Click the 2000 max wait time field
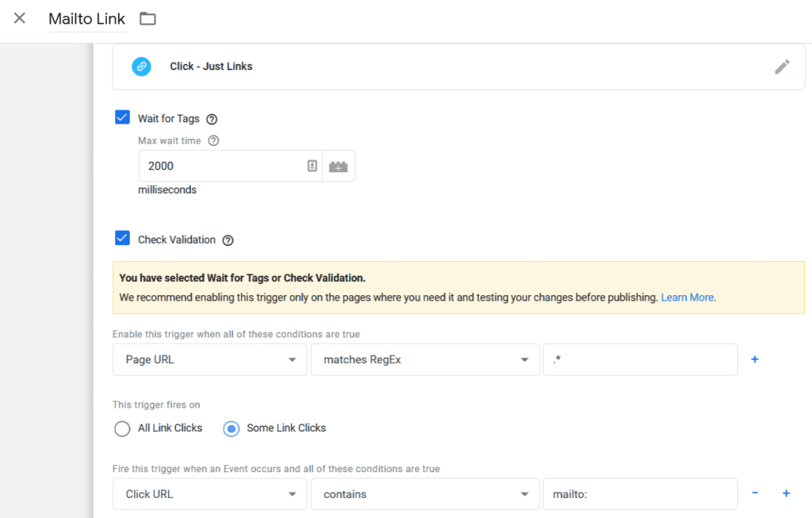Screen dimensions: 812x518 230,166
